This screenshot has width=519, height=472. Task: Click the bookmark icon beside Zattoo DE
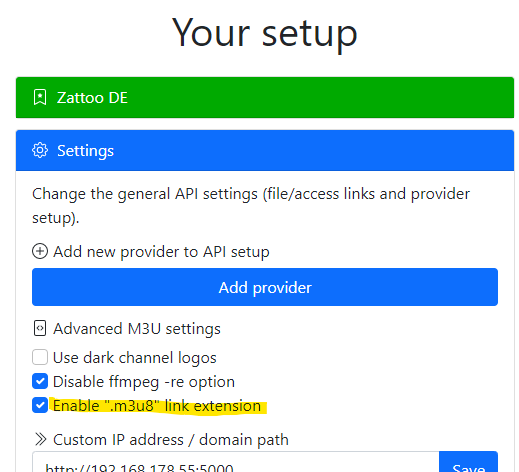tap(40, 97)
